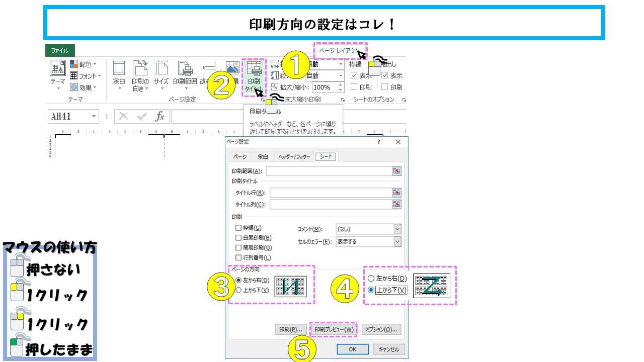This screenshot has width=644, height=362.
Task: Click the formula bar input area
Action: point(288,117)
